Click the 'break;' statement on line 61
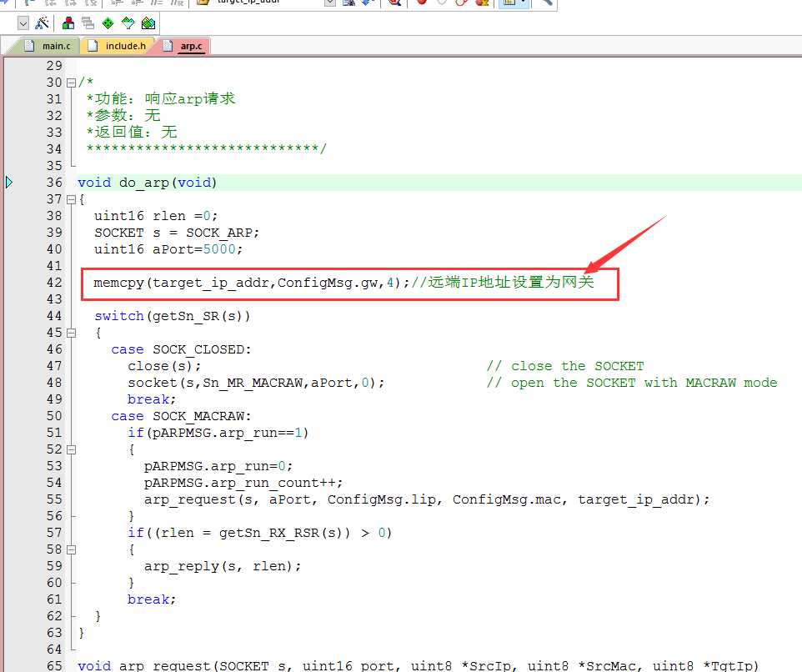Viewport: 802px width, 672px height. [152, 599]
